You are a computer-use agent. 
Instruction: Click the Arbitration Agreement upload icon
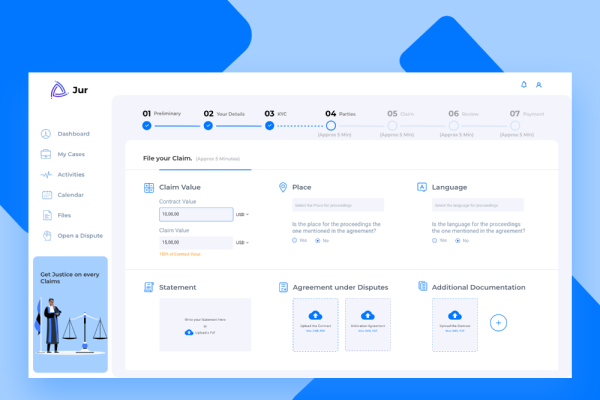[366, 315]
